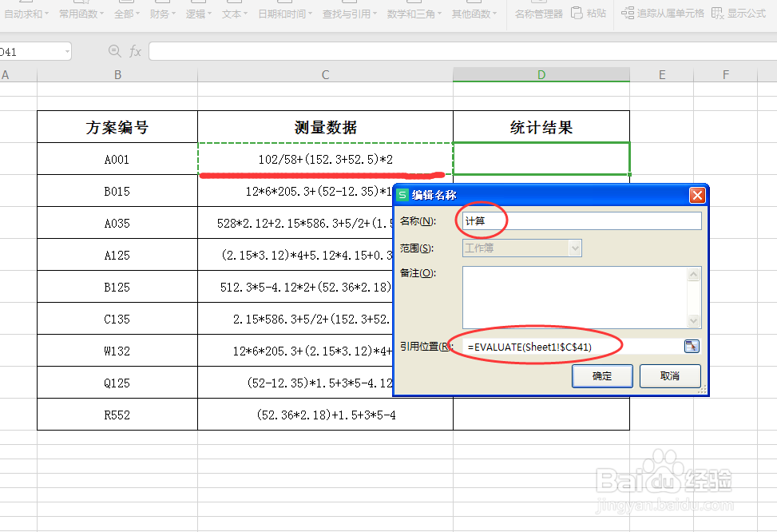777x532 pixels.
Task: Click 显示公式 button
Action: click(739, 14)
